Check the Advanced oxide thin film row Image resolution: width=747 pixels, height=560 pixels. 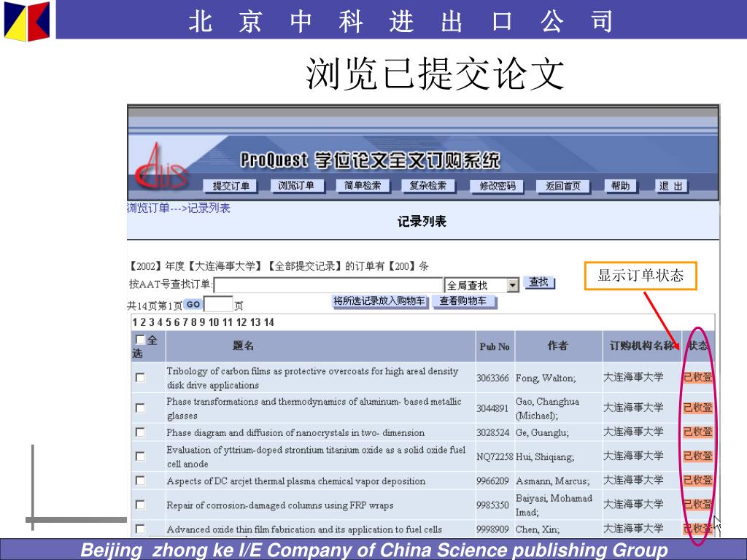click(x=140, y=529)
